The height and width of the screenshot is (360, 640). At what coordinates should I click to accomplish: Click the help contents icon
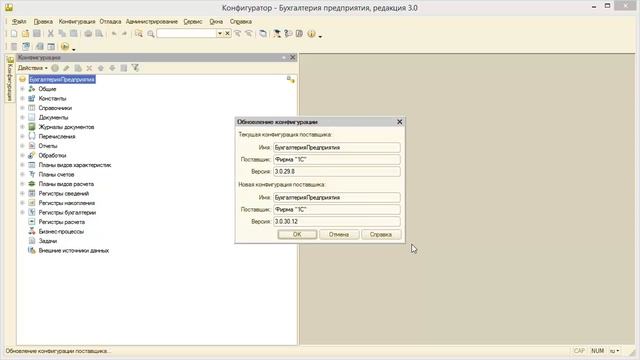(x=288, y=33)
